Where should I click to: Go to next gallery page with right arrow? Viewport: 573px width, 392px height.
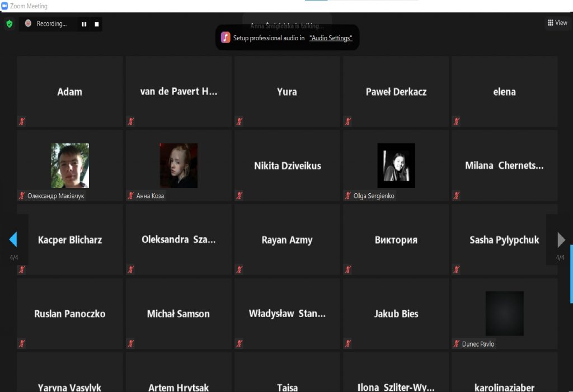coord(561,240)
